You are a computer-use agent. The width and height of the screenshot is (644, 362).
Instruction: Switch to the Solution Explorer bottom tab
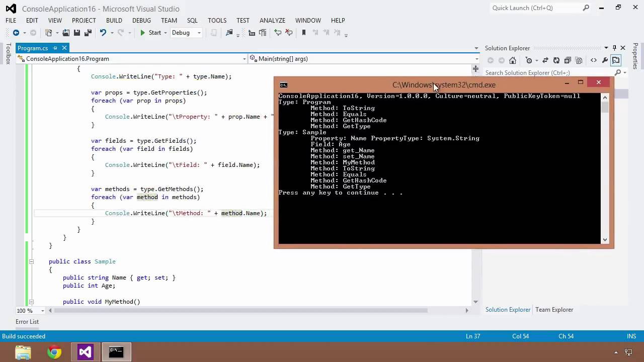point(508,310)
